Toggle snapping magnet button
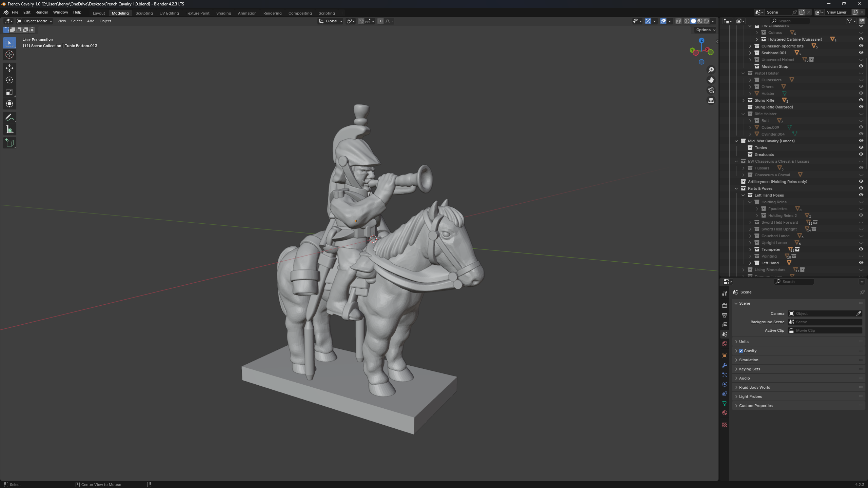Screen dimensions: 868x488 (361, 21)
